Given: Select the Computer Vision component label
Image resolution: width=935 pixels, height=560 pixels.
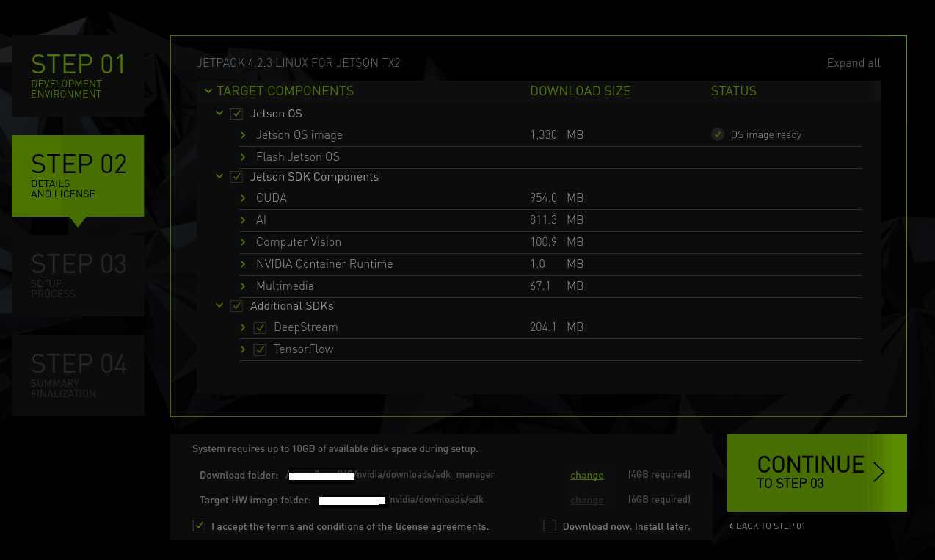Looking at the screenshot, I should 299,242.
